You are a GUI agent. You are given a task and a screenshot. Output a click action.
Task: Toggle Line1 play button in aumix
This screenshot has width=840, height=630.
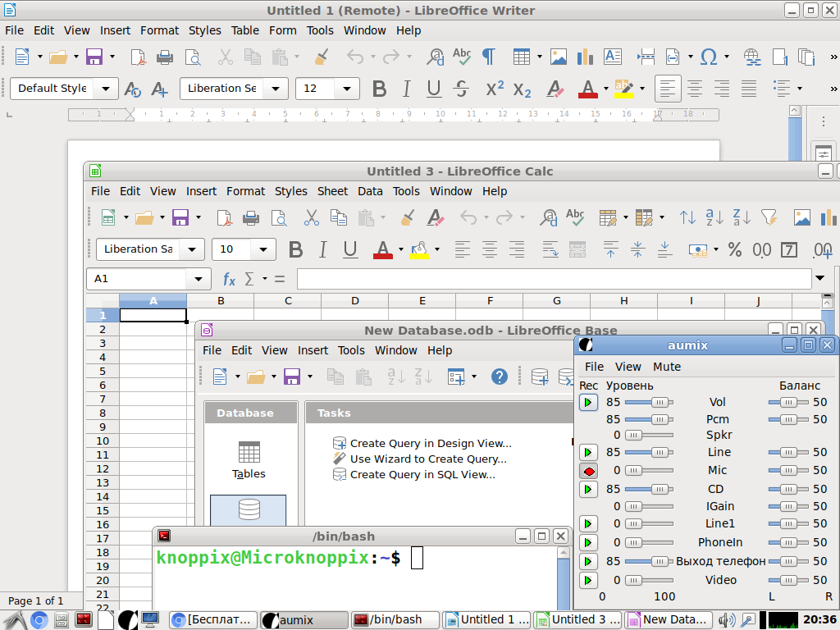(x=588, y=523)
